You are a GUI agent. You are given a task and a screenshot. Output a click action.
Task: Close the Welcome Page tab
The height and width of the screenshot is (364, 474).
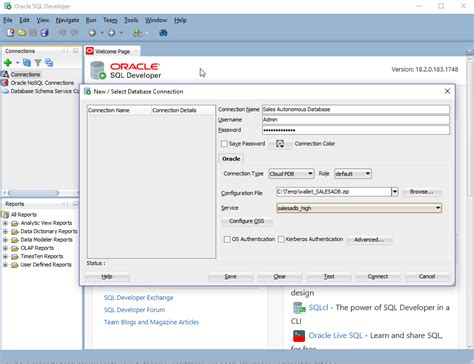[x=136, y=51]
